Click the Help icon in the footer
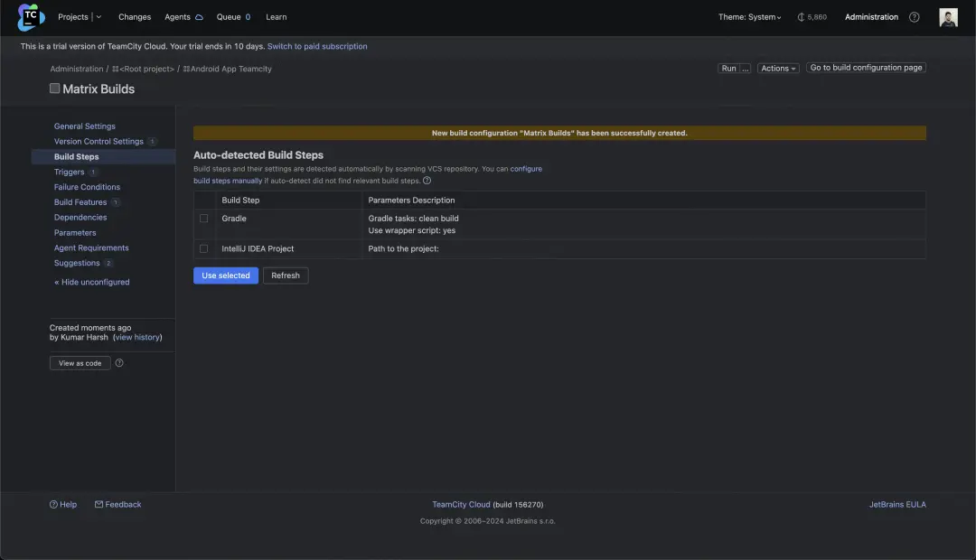Screen dimensions: 976x560 [54, 505]
